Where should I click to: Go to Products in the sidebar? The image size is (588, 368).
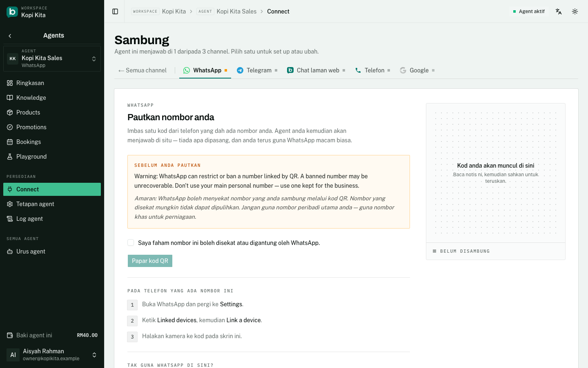(x=52, y=112)
